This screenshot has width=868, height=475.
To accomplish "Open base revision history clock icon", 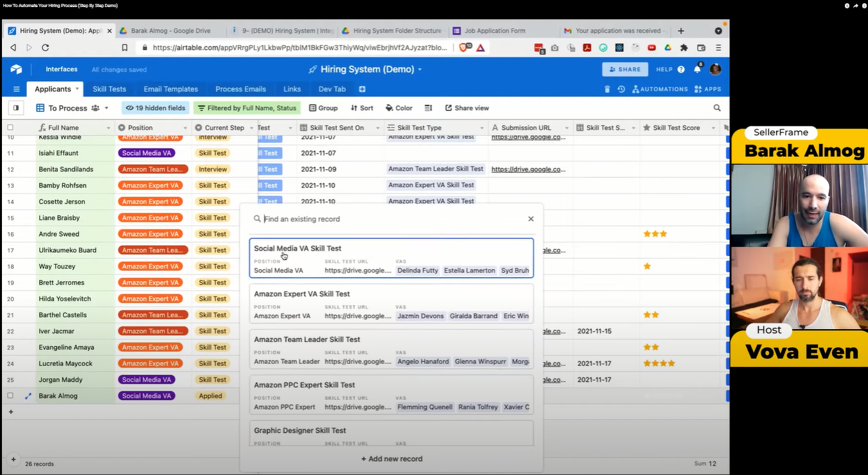I will point(621,89).
